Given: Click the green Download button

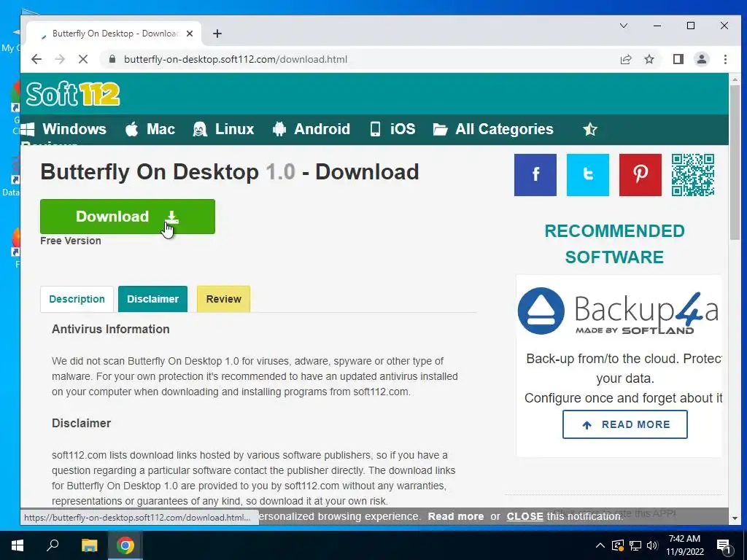Looking at the screenshot, I should tap(127, 216).
